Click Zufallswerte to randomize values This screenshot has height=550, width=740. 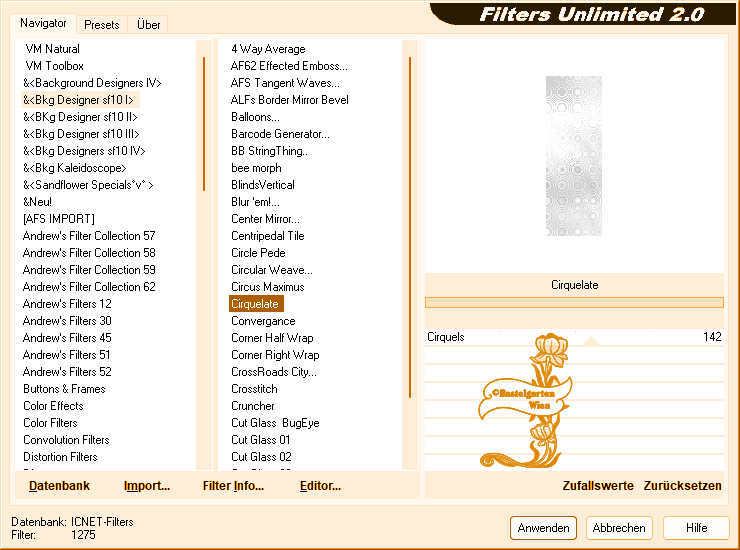(x=598, y=486)
